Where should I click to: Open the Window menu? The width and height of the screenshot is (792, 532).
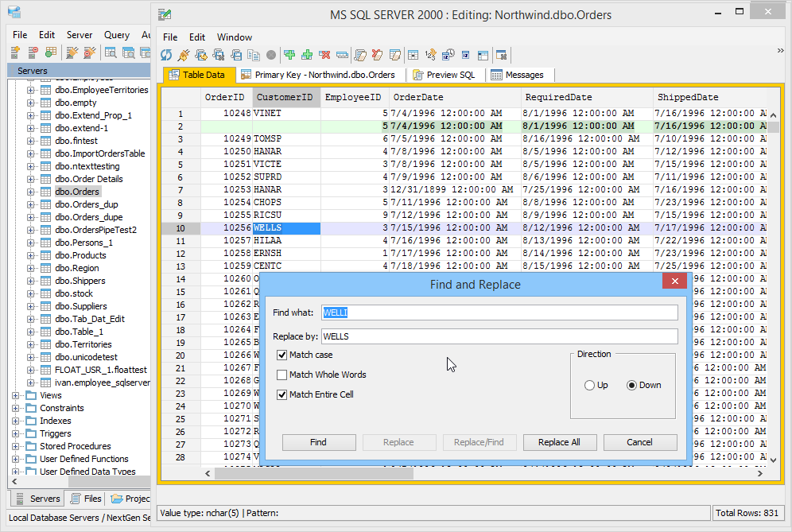point(235,37)
